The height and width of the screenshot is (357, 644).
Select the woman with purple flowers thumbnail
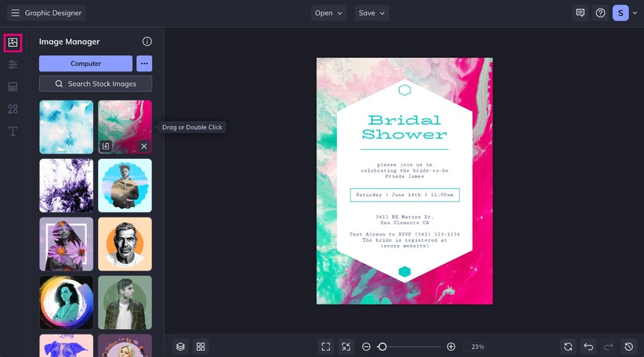point(66,244)
